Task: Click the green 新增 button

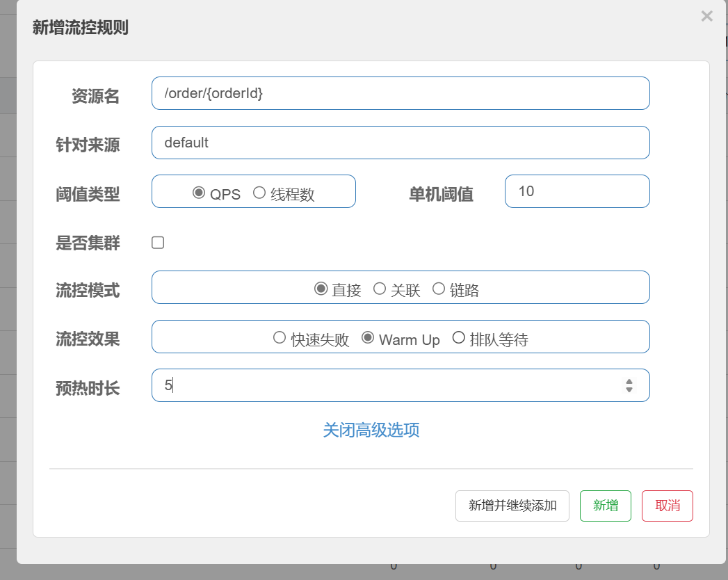Action: coord(606,506)
